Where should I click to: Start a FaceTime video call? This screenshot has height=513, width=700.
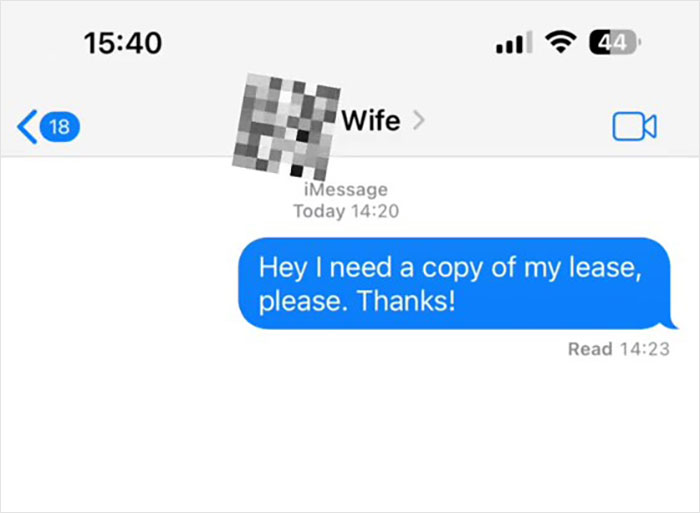click(634, 127)
